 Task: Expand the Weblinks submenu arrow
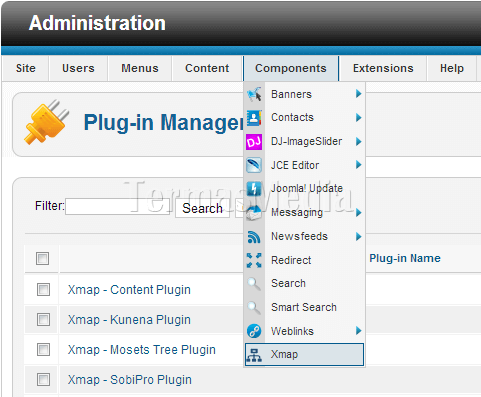click(358, 331)
